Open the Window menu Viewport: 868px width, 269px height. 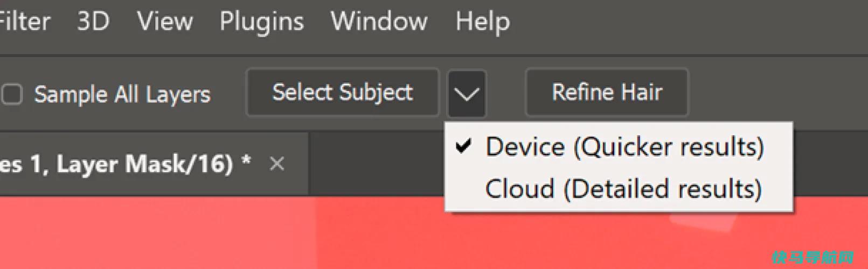click(x=379, y=22)
